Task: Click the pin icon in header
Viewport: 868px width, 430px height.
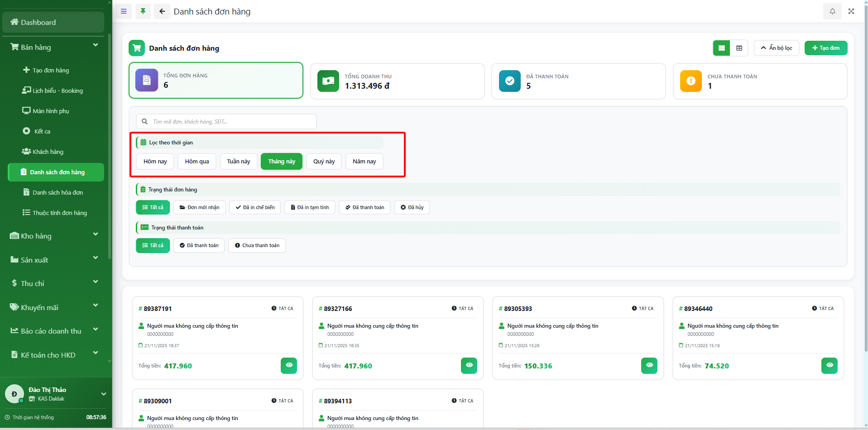Action: tap(143, 11)
